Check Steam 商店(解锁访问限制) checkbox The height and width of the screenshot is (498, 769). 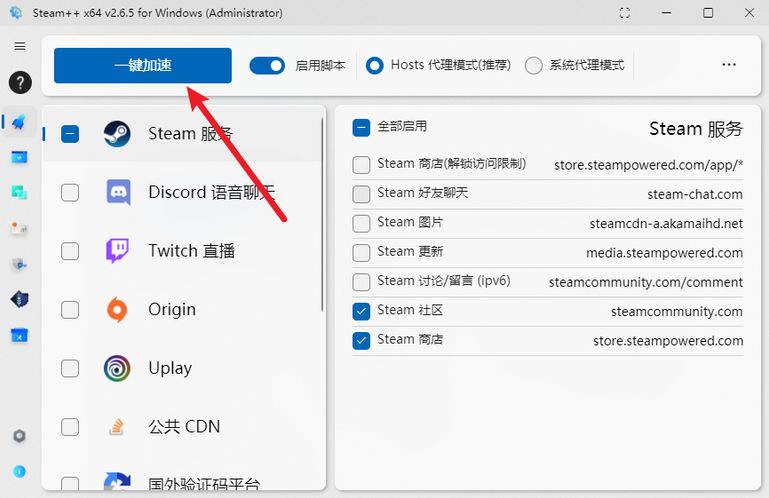pyautogui.click(x=361, y=165)
